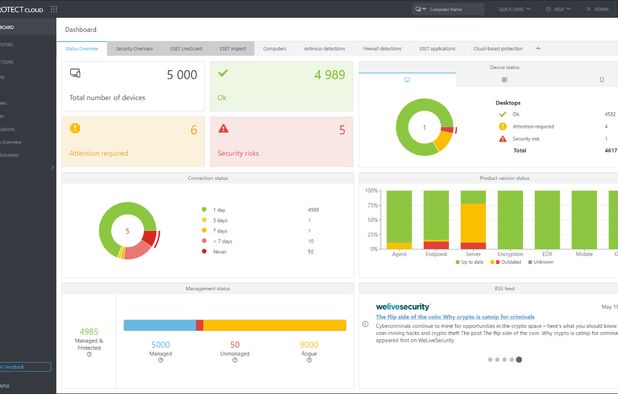
Task: Select the first RSS feed pagination dot
Action: tap(490, 359)
